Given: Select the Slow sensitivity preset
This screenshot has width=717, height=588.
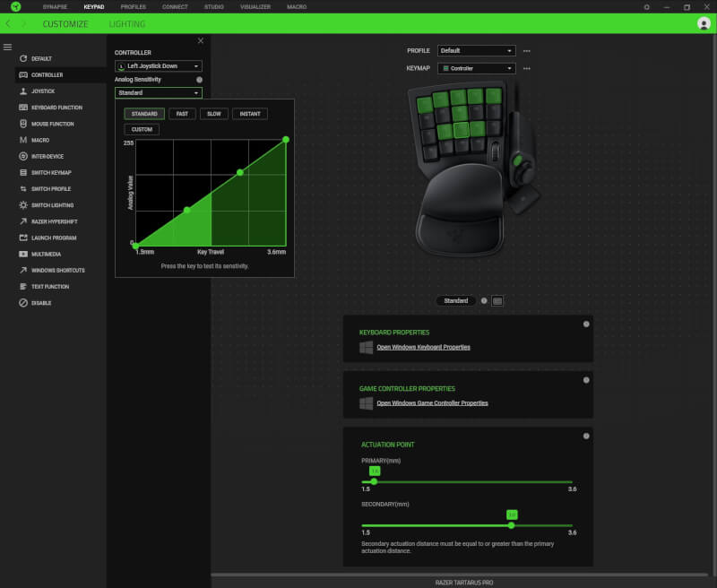Looking at the screenshot, I should (x=214, y=114).
